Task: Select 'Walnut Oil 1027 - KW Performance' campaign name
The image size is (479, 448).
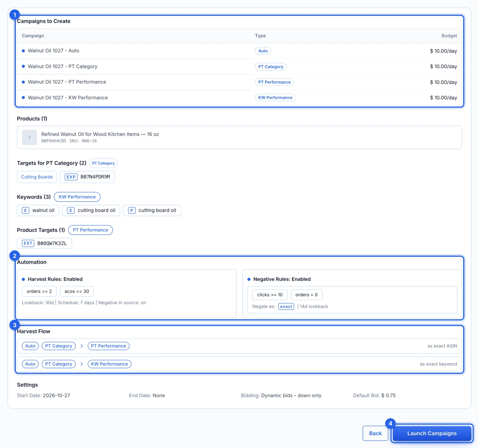Action: [x=68, y=98]
